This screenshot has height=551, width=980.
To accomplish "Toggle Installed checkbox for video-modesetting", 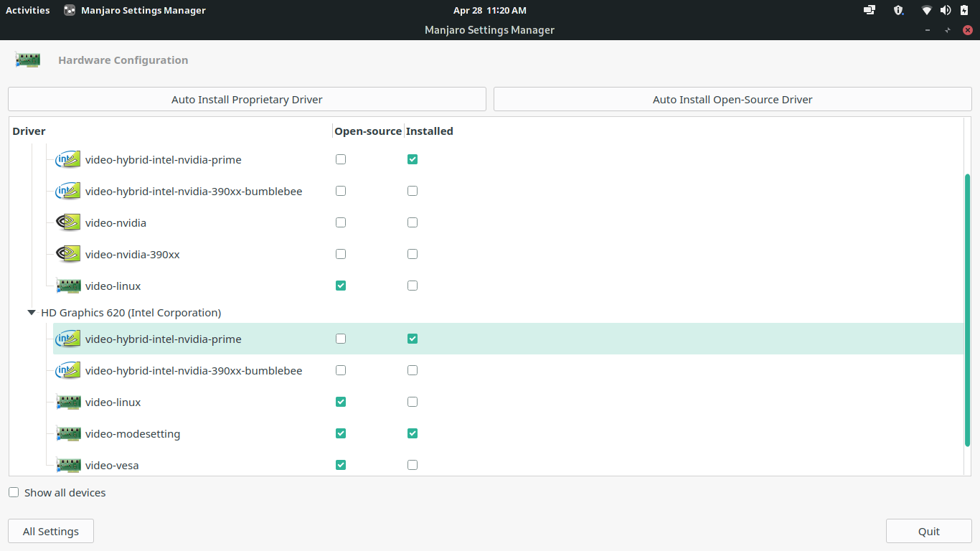I will pyautogui.click(x=413, y=433).
